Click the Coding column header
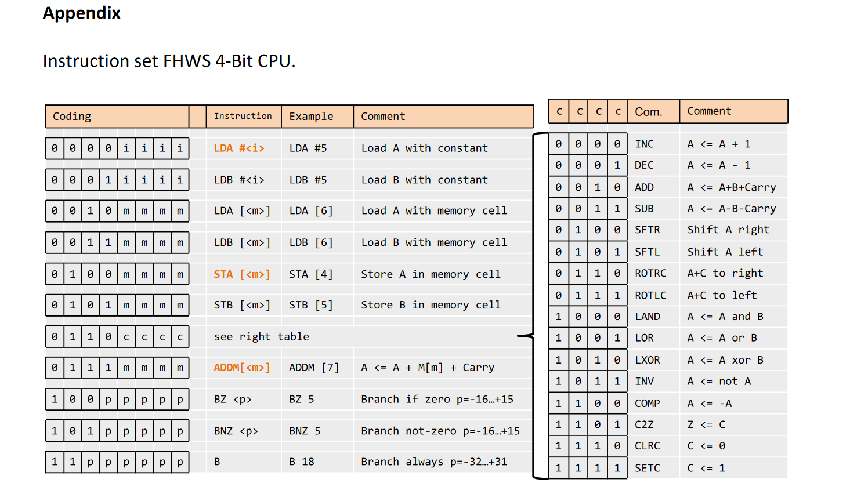This screenshot has height=483, width=868. tap(72, 116)
